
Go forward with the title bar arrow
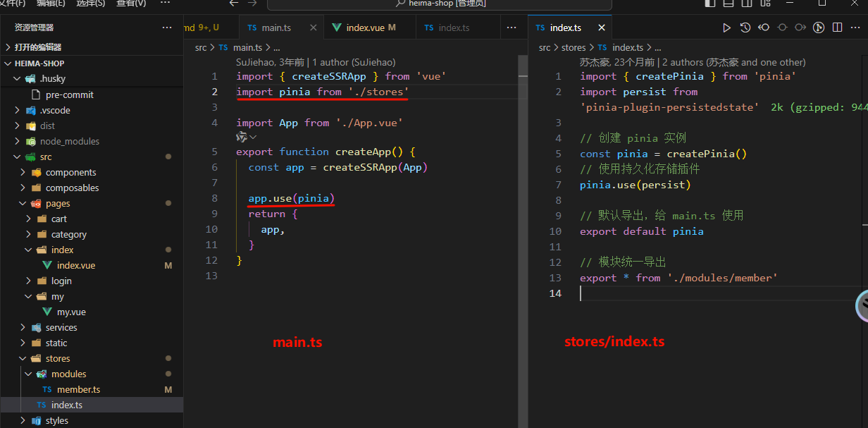252,4
